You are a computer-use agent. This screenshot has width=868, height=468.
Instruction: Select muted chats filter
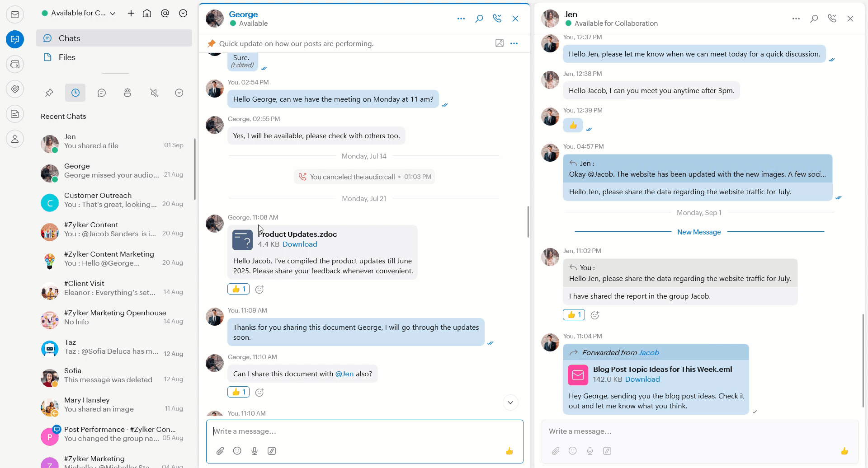[x=154, y=93]
